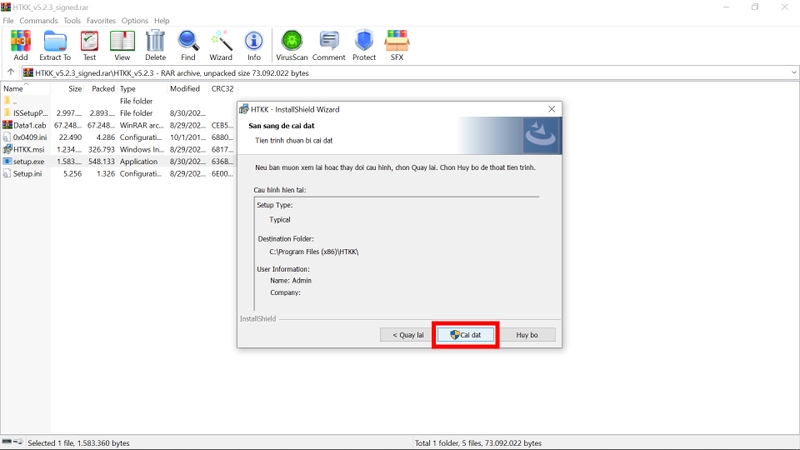This screenshot has width=800, height=450.
Task: Create an SFX archive
Action: 397,45
